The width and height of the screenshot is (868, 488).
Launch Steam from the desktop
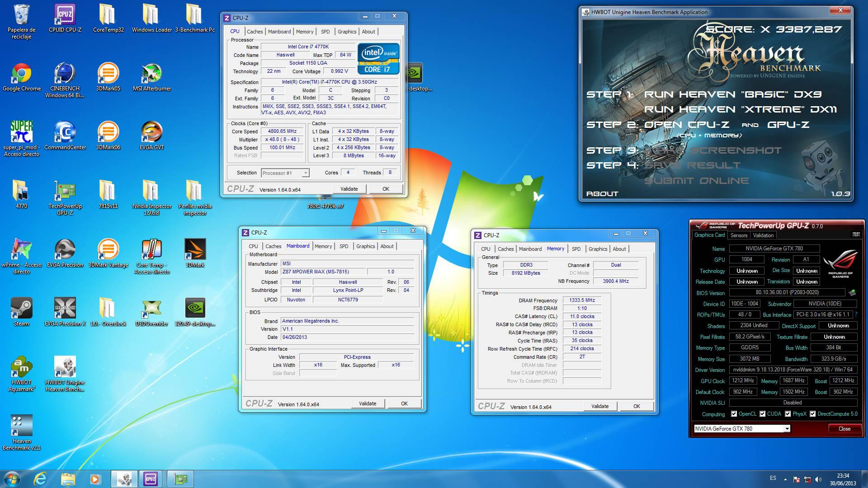coord(21,312)
